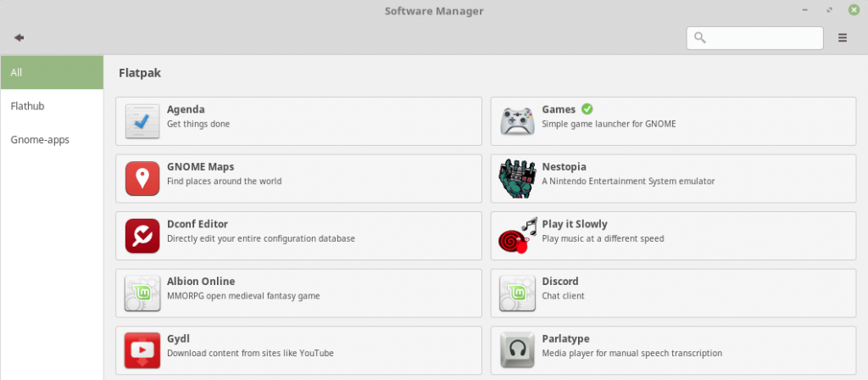The width and height of the screenshot is (868, 380).
Task: Select the All category
Action: tap(52, 72)
